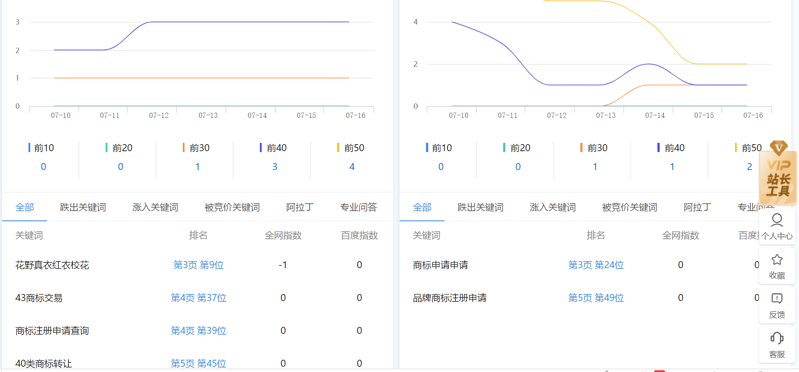This screenshot has width=799, height=372.
Task: Select 全部 tab in left panel
Action: click(x=24, y=207)
